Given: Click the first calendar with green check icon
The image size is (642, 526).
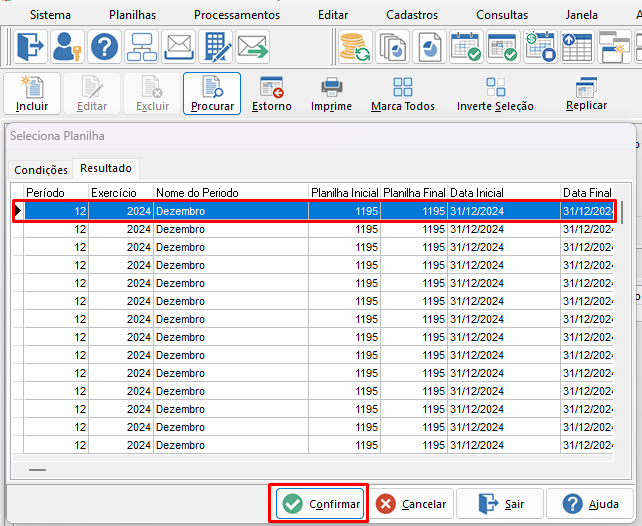Looking at the screenshot, I should tap(466, 46).
